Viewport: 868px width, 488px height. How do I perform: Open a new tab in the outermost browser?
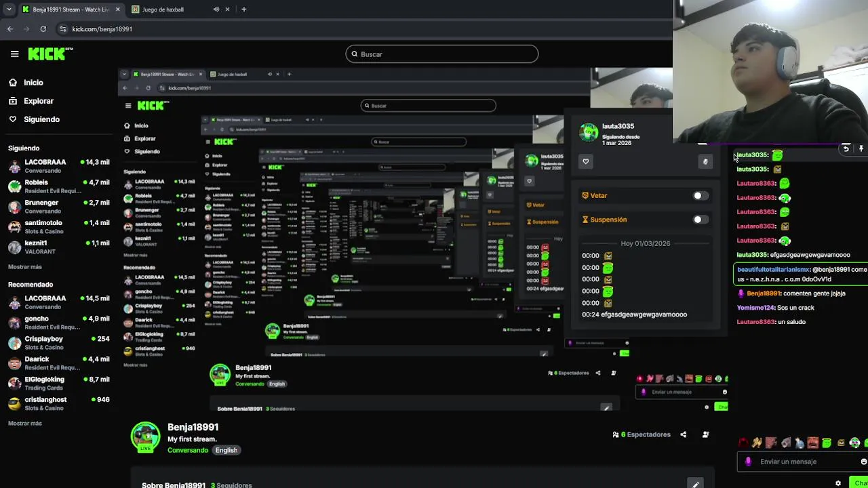(x=243, y=9)
